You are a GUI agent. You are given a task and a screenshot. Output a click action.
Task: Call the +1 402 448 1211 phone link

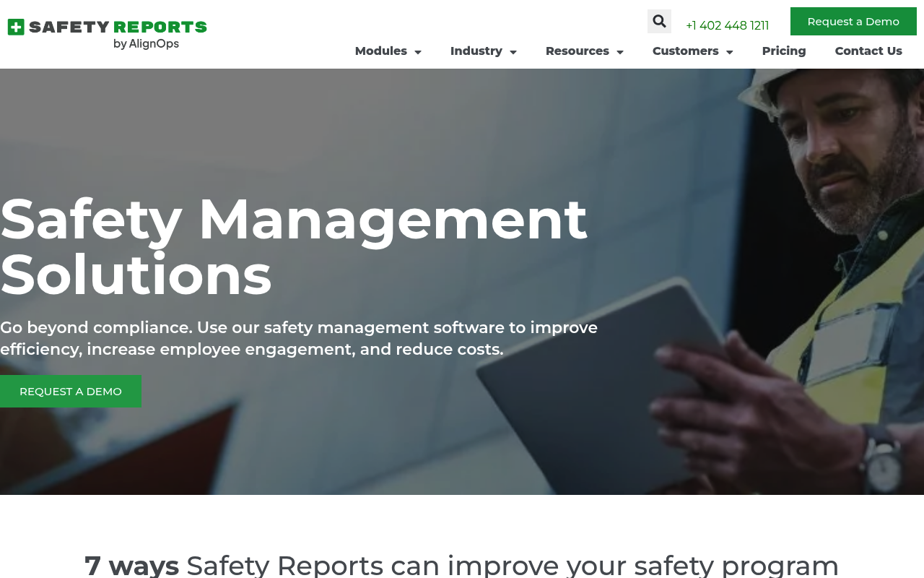click(727, 26)
